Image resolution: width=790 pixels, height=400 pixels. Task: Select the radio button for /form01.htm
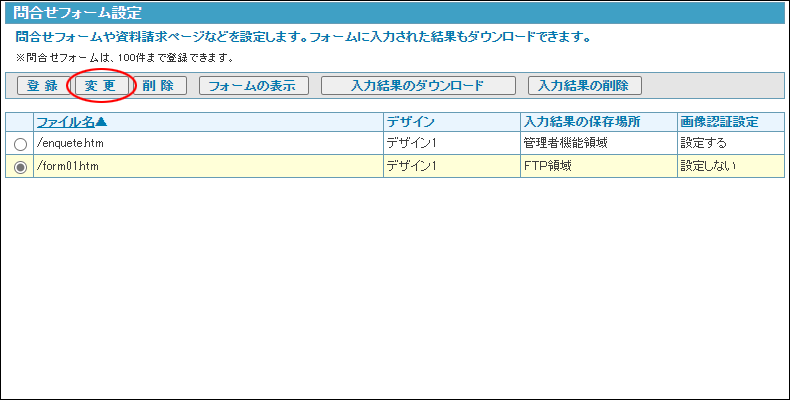pyautogui.click(x=20, y=167)
